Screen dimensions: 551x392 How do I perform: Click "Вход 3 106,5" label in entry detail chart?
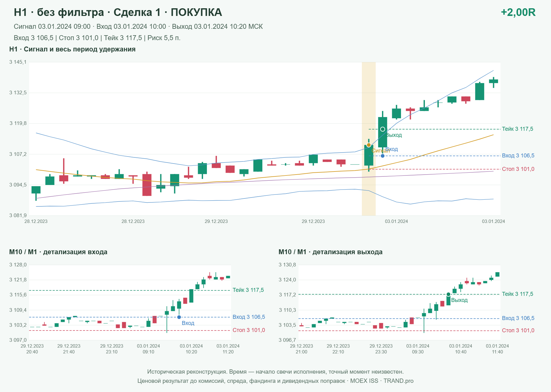click(249, 317)
